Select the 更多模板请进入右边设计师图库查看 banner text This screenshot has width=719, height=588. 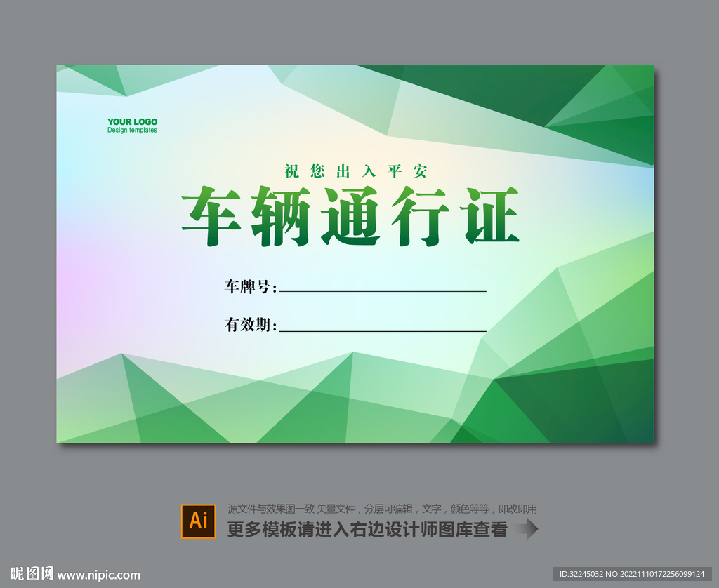pyautogui.click(x=365, y=530)
